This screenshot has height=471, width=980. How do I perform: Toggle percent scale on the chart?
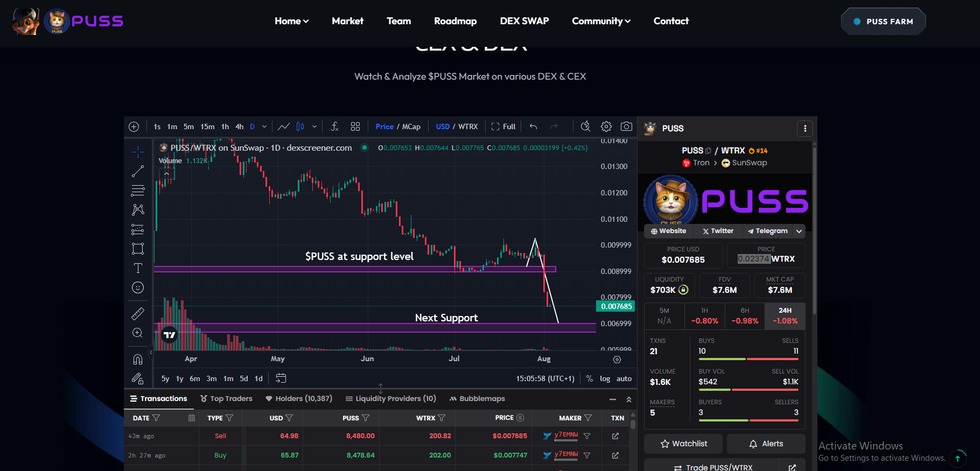(x=590, y=378)
